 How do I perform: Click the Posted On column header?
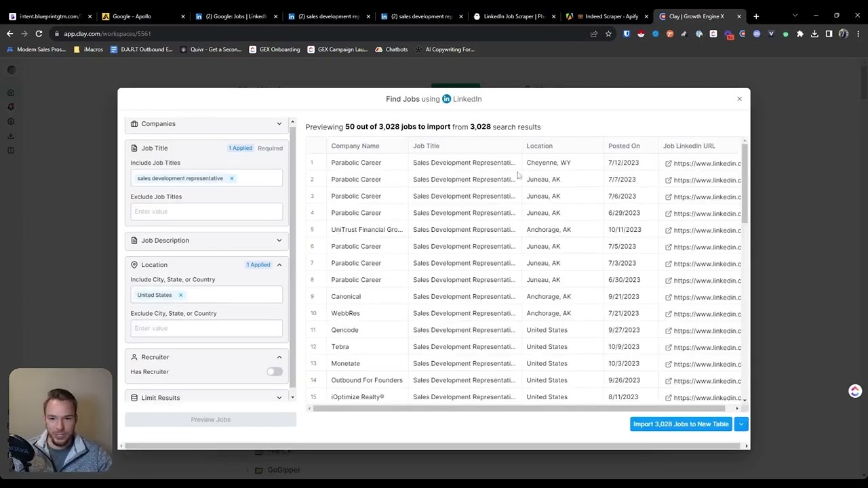(x=624, y=146)
